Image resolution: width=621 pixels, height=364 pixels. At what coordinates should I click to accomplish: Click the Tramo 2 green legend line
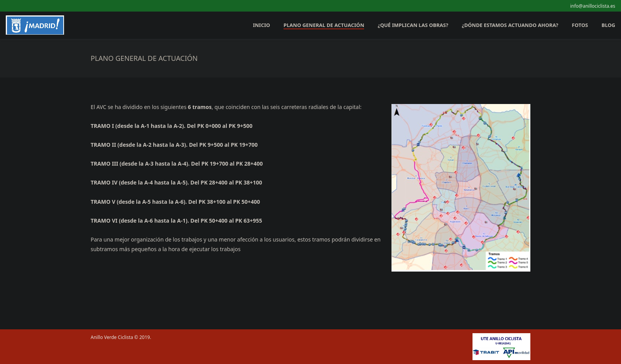(492, 263)
